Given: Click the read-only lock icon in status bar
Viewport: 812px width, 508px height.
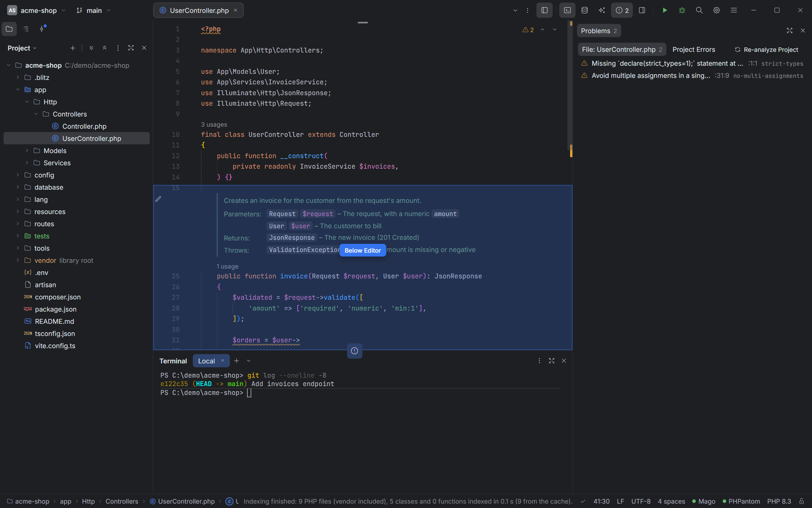Looking at the screenshot, I should coord(802,501).
